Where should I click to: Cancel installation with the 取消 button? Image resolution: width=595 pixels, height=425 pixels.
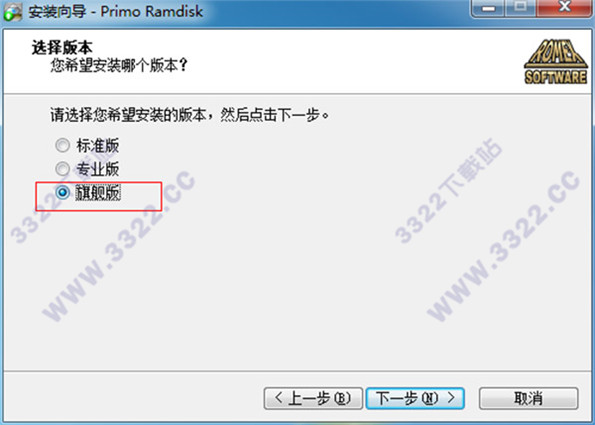coord(529,398)
